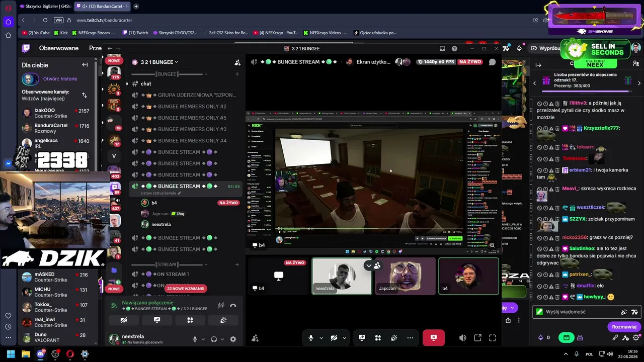Toggle the Opera VPN badge

pos(59,20)
